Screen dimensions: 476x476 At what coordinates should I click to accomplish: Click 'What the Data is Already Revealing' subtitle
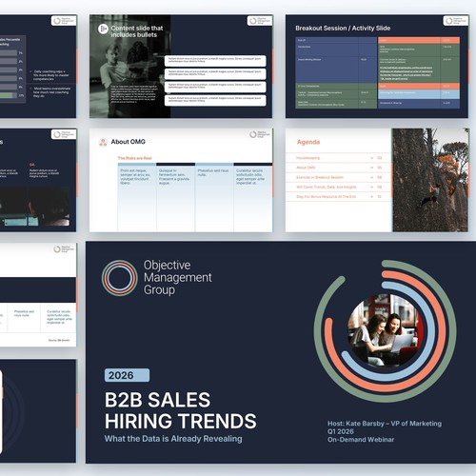coord(173,439)
